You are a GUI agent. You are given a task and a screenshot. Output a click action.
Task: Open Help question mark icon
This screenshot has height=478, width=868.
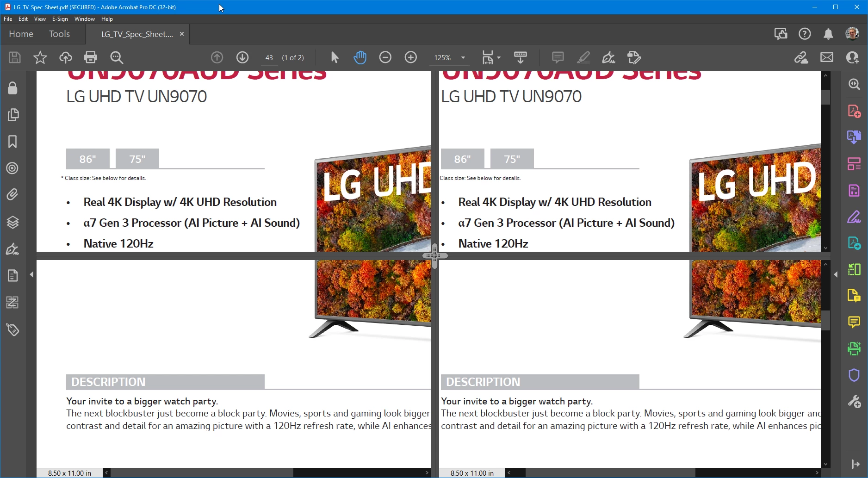tap(805, 34)
